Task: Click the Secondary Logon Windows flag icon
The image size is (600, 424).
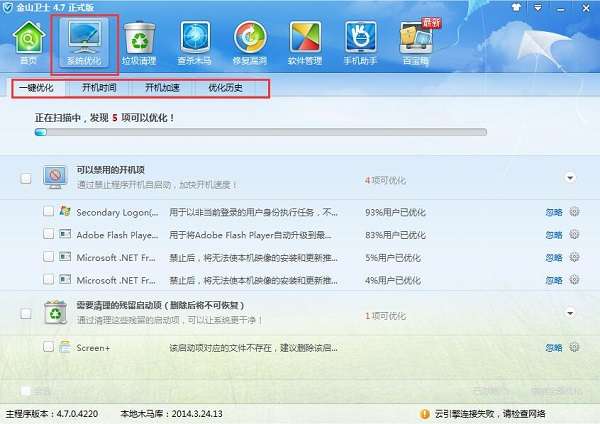Action: pyautogui.click(x=65, y=210)
